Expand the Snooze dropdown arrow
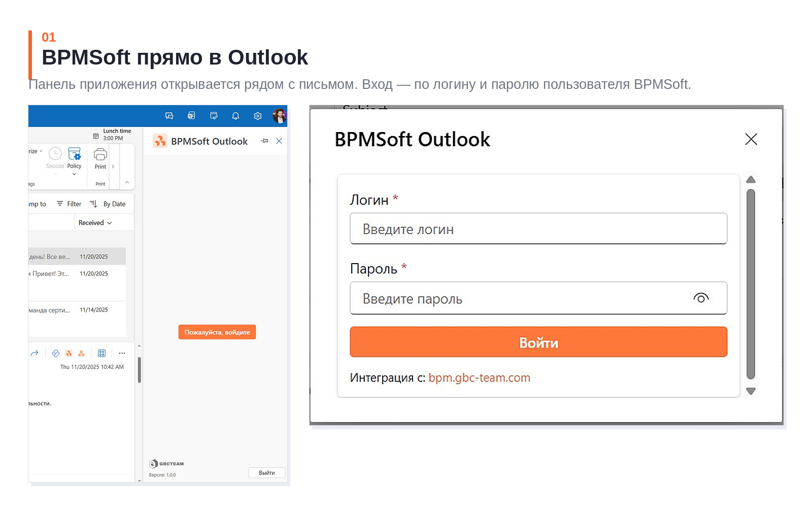 point(55,174)
